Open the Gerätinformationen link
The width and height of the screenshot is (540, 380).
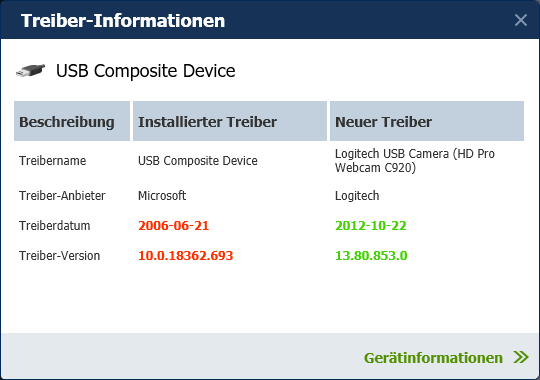(433, 358)
